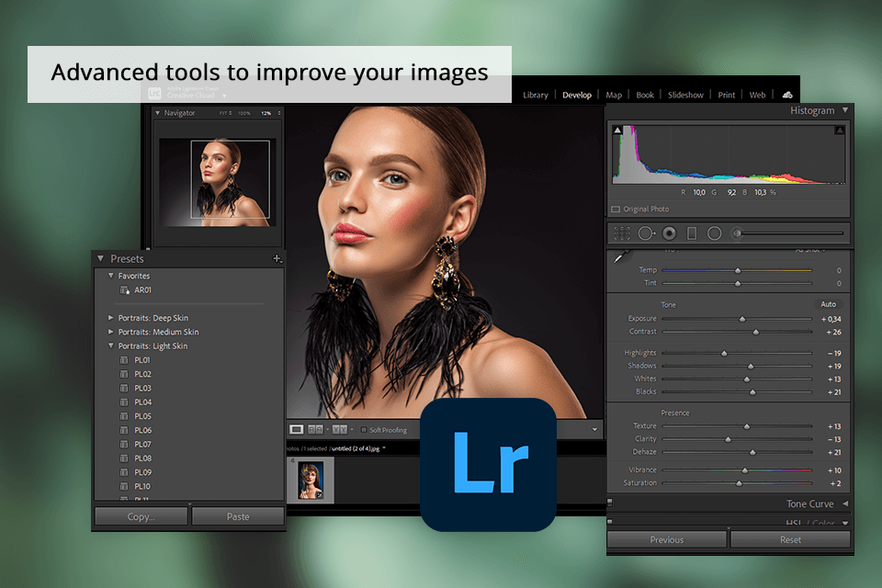This screenshot has width=882, height=588.
Task: Click the tool amount slider handle
Action: (x=736, y=233)
